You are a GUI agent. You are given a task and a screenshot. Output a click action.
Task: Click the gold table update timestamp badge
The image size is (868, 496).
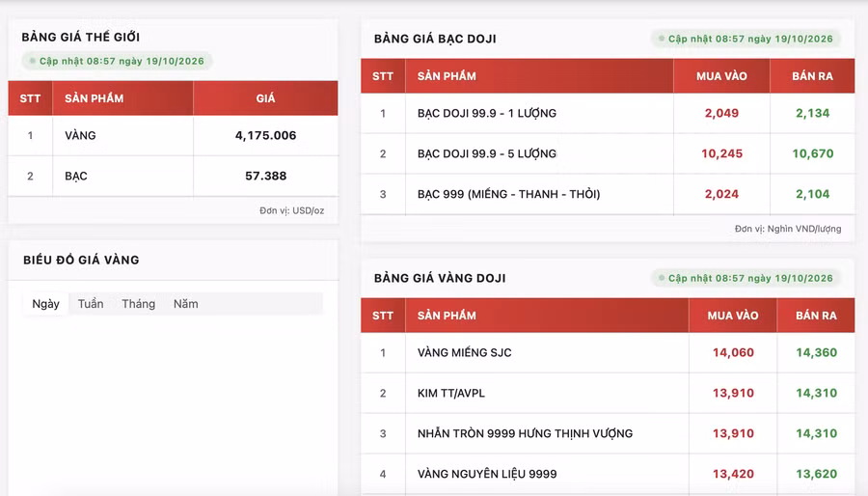(x=746, y=278)
